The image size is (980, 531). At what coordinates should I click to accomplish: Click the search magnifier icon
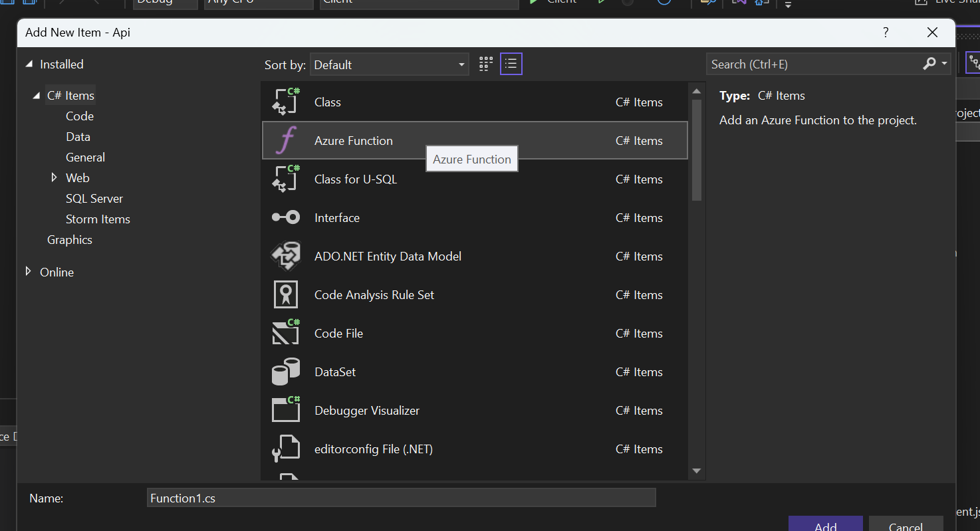coord(929,64)
